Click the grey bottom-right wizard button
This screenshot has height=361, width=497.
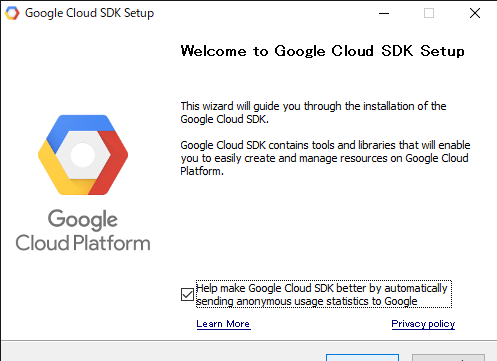[448, 358]
